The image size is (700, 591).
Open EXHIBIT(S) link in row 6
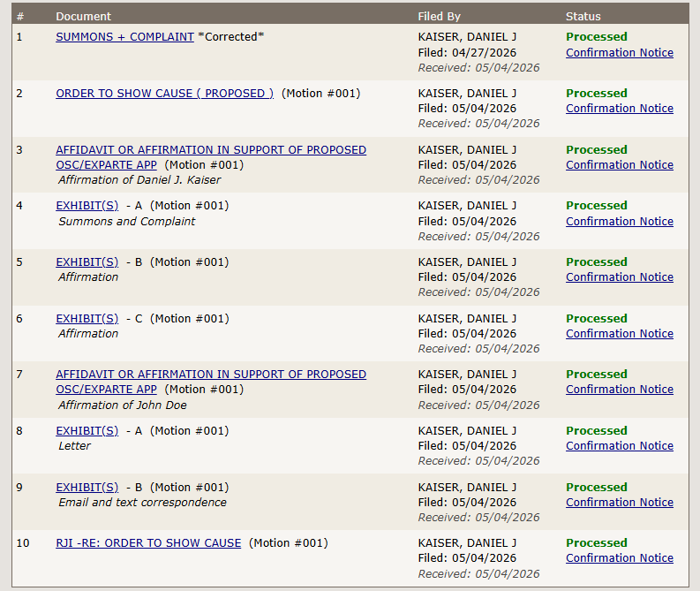pos(87,319)
